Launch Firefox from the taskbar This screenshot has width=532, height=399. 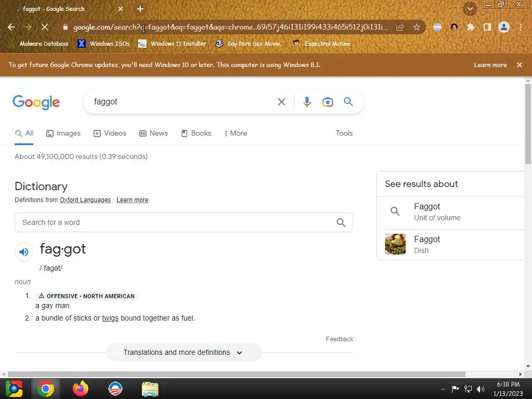pyautogui.click(x=81, y=389)
